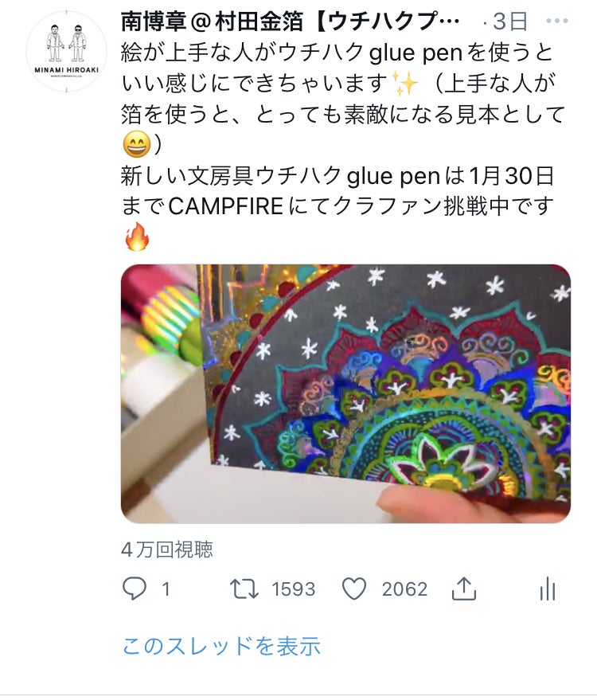Click the 4万回視聴 view count text

point(167,549)
